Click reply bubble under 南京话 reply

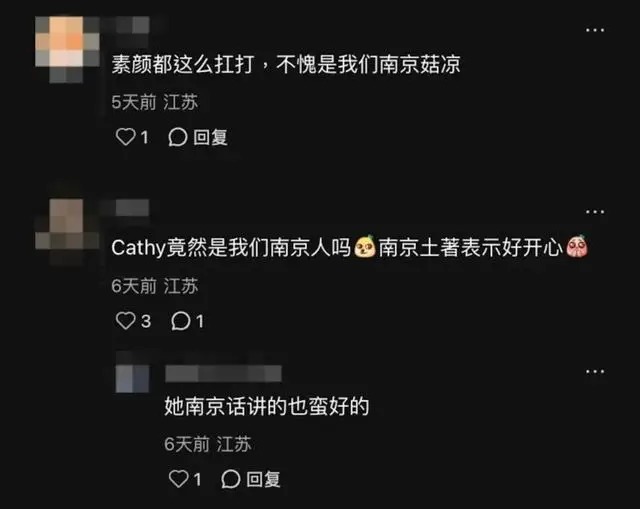[231, 479]
